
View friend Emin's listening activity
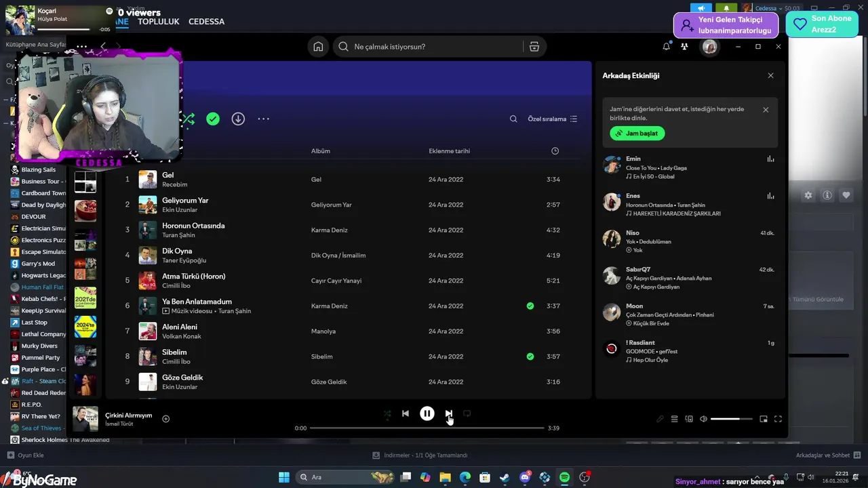coord(689,167)
